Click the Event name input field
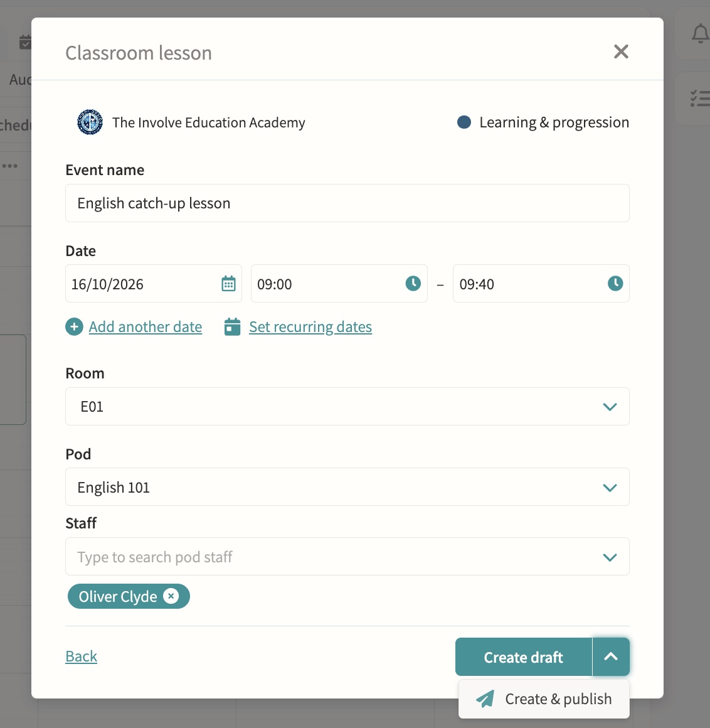The image size is (710, 728). pyautogui.click(x=347, y=203)
